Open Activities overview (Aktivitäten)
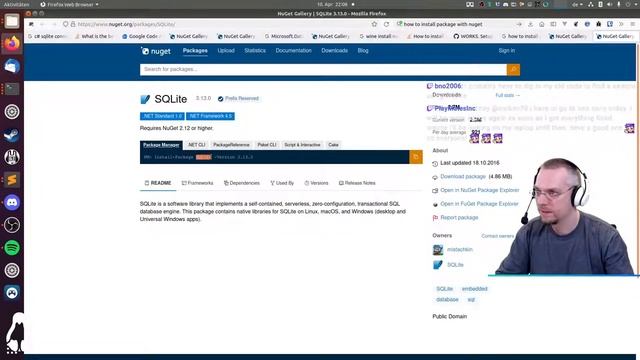Image resolution: width=640 pixels, height=360 pixels. click(16, 4)
